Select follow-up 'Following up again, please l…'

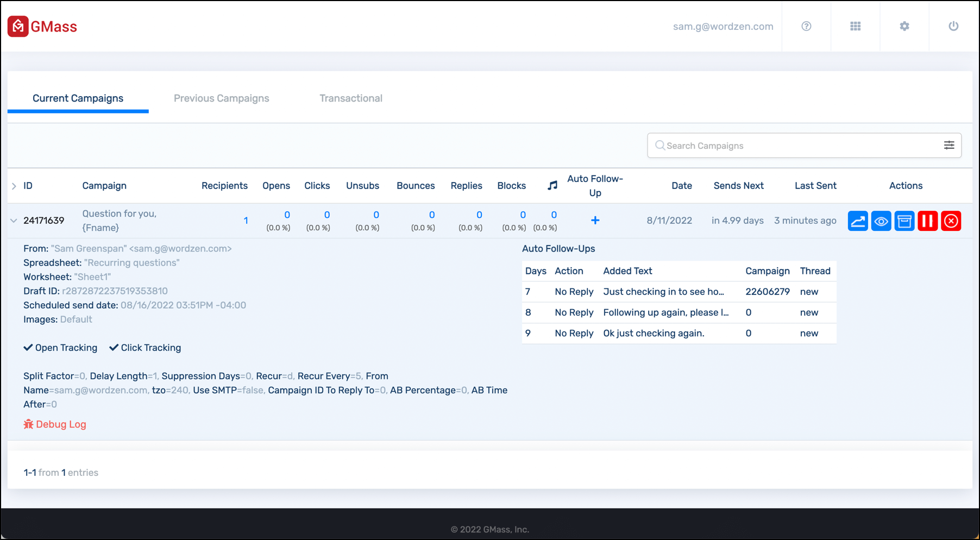666,312
